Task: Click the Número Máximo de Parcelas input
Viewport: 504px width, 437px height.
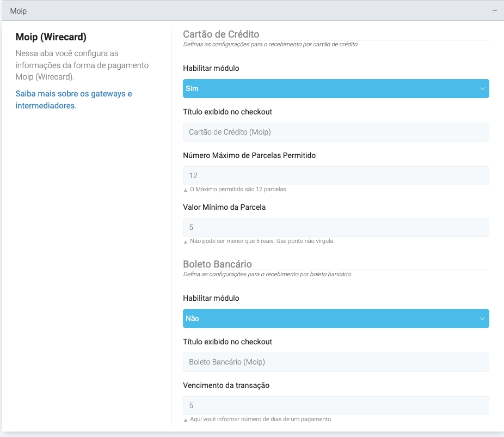Action: click(336, 176)
